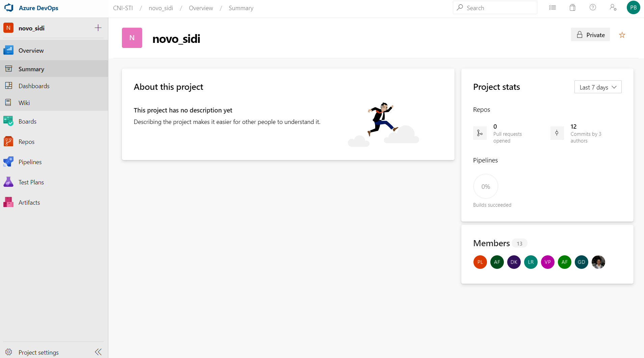The image size is (644, 358).
Task: Open Pipelines hub
Action: [30, 162]
